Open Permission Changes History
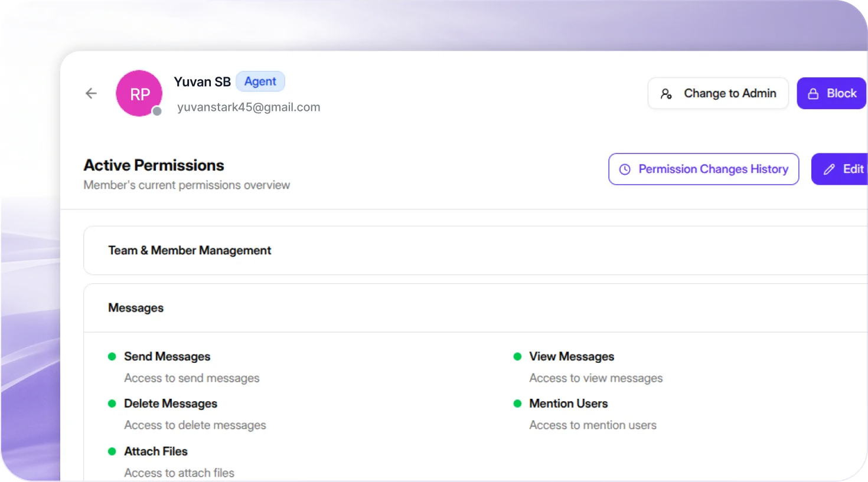868x482 pixels. [703, 169]
